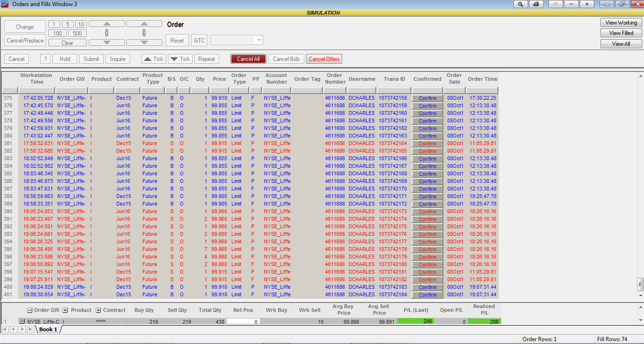The width and height of the screenshot is (644, 344).
Task: Decrease the second price spinner with down arrow
Action: 144,43
